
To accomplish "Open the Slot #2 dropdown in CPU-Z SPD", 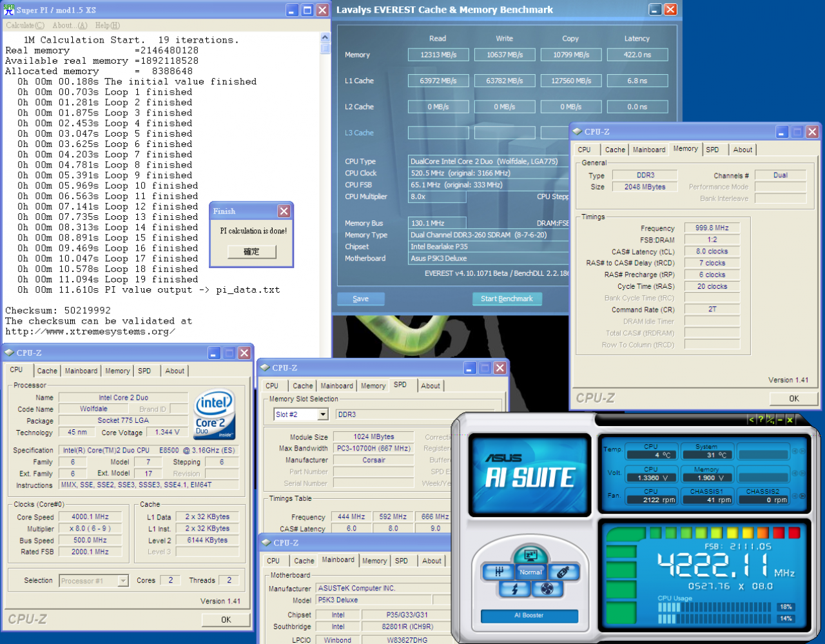I will pyautogui.click(x=323, y=415).
